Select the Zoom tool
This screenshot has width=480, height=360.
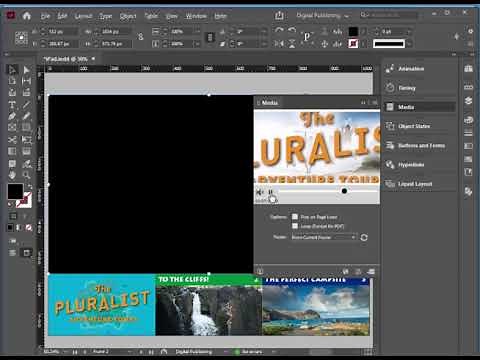pyautogui.click(x=26, y=175)
